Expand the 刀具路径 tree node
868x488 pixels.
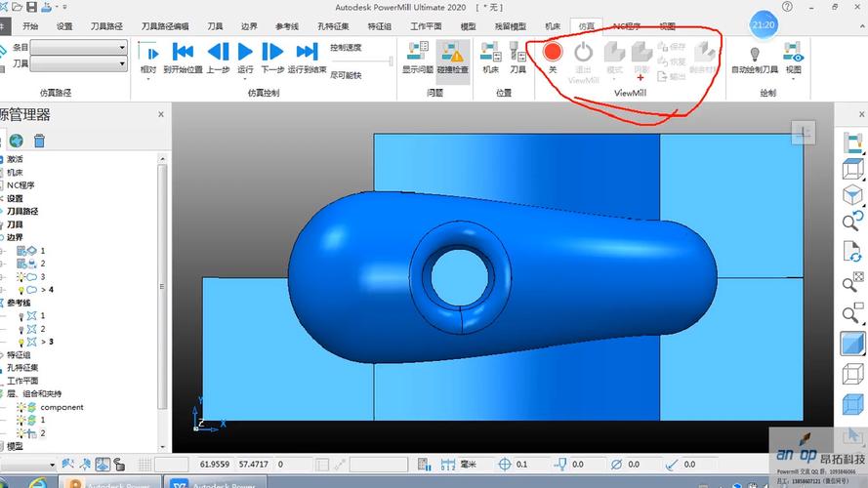tap(2, 212)
